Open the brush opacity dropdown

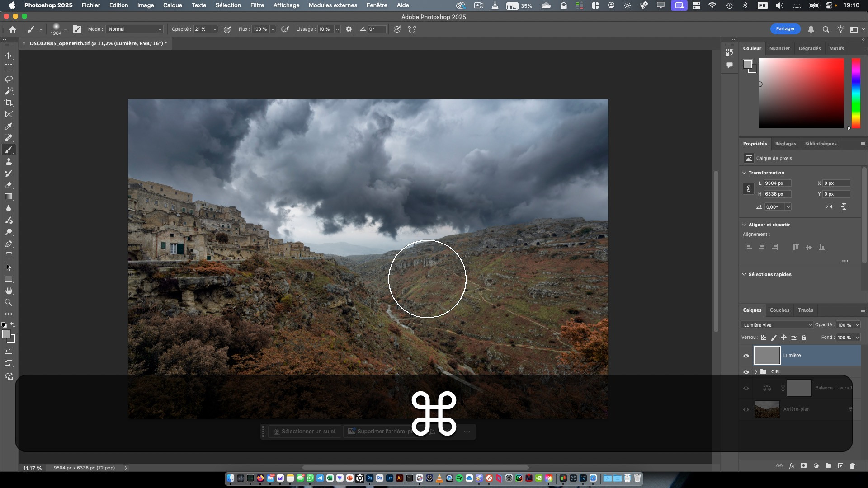click(x=215, y=29)
